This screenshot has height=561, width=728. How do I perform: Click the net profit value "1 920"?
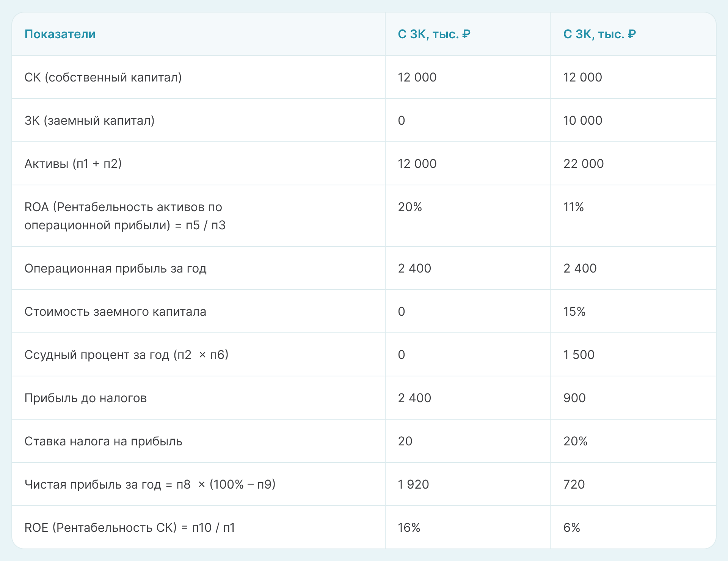(x=413, y=484)
